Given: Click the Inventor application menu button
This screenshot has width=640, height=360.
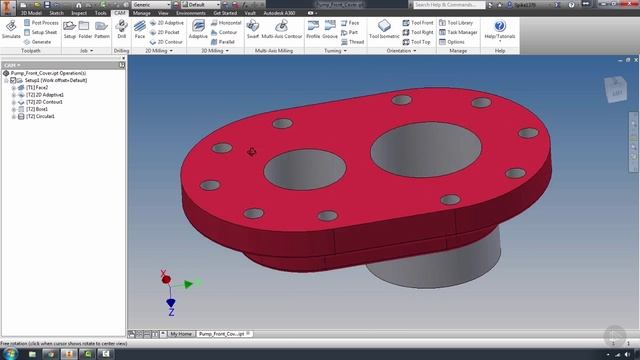Looking at the screenshot, I should (8, 7).
